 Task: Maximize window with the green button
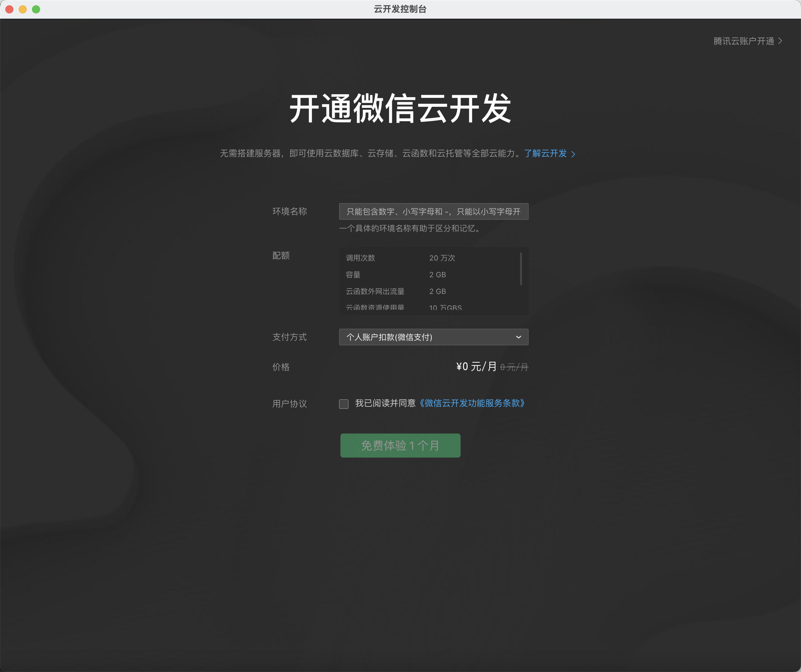click(x=36, y=9)
